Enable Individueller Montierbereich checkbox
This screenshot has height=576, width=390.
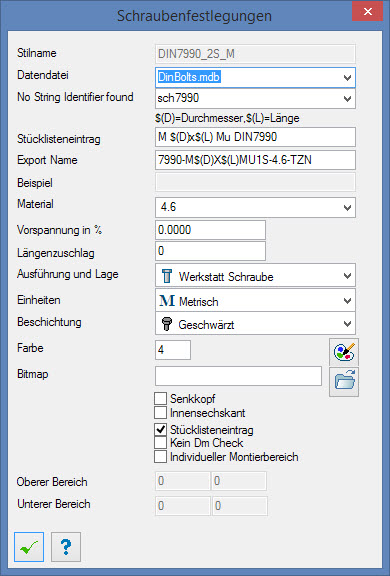pos(160,457)
